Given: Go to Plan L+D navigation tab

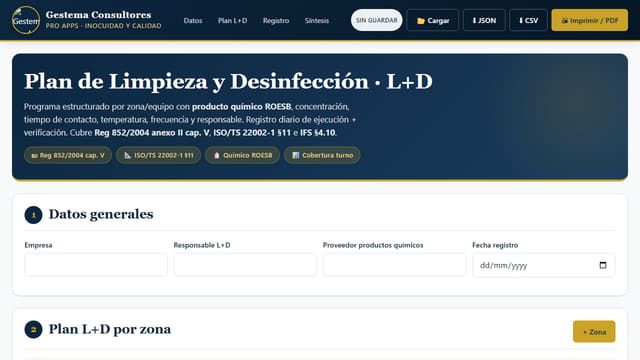Looking at the screenshot, I should tap(232, 20).
